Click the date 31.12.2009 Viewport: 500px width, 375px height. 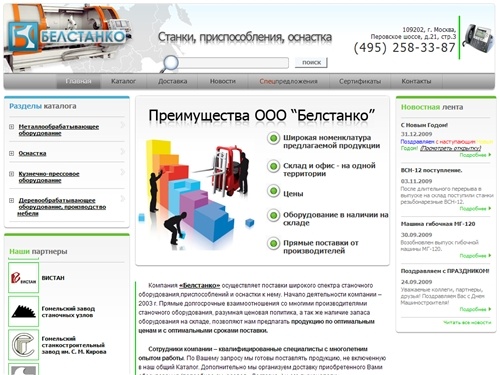point(416,134)
